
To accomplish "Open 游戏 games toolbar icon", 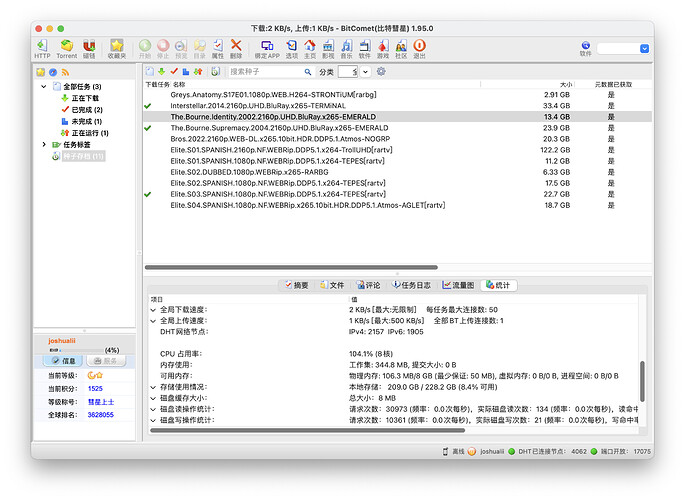I will coord(383,48).
